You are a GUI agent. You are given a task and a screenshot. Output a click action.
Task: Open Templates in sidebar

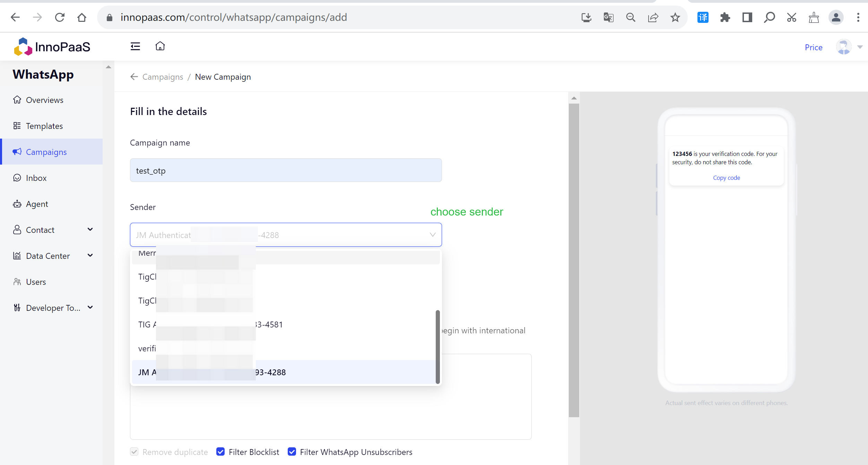[x=44, y=126]
